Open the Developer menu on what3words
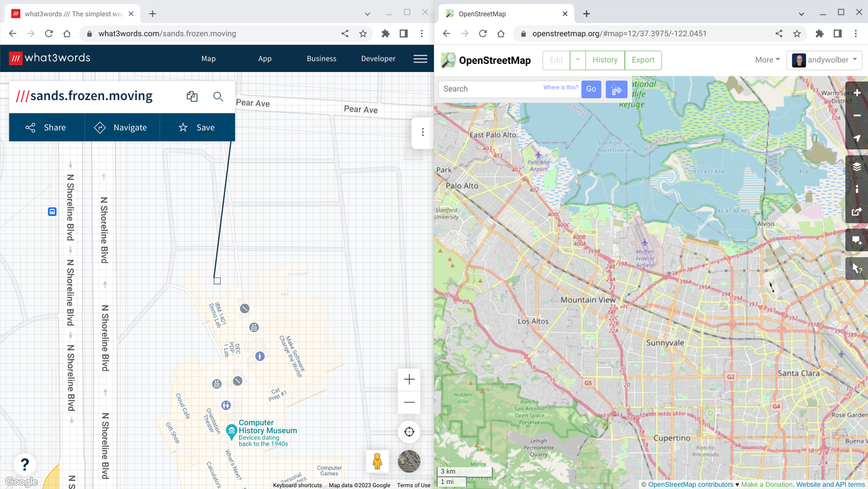Screen dimensions: 868x489 click(378, 58)
